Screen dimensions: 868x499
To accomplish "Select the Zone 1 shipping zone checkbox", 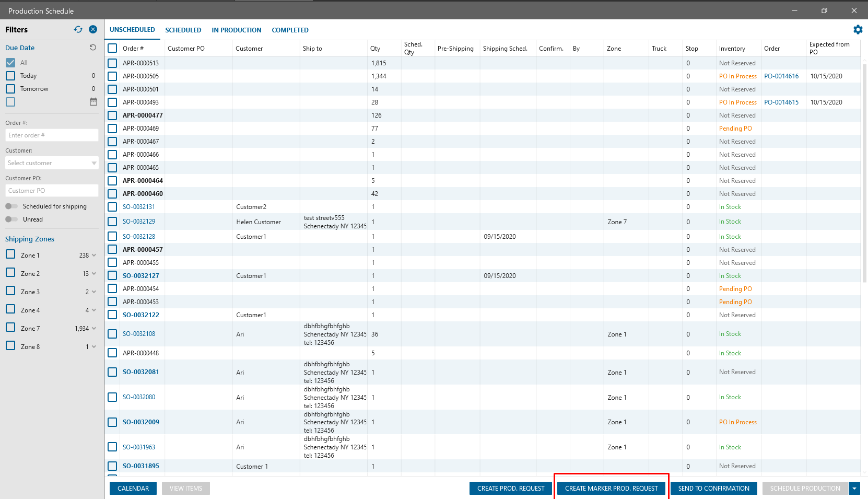I will [10, 254].
